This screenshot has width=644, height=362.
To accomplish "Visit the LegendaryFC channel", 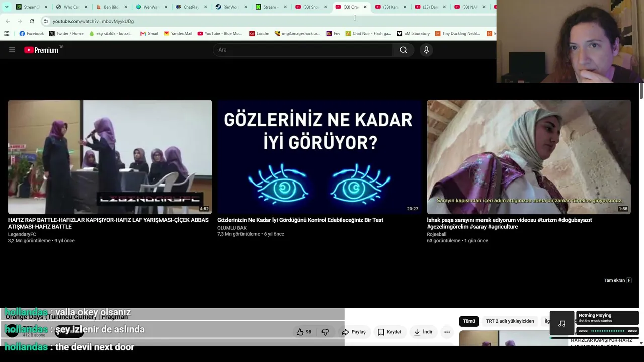I will tap(22, 234).
